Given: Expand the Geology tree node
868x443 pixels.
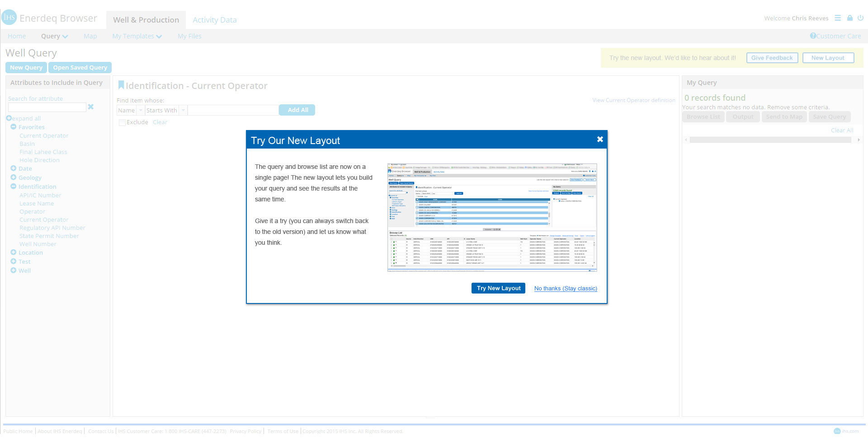Looking at the screenshot, I should 14,177.
